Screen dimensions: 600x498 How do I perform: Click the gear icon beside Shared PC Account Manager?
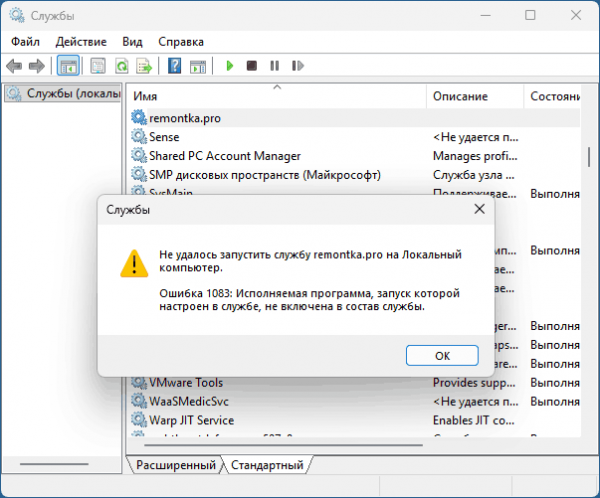coord(139,155)
